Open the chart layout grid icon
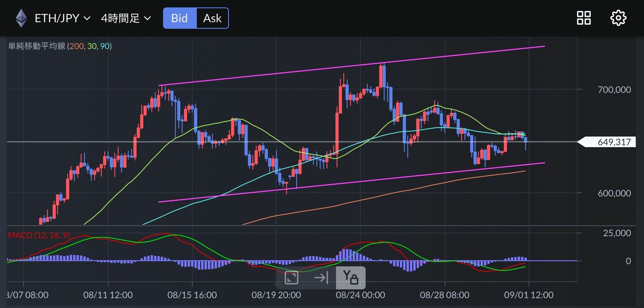 tap(583, 18)
